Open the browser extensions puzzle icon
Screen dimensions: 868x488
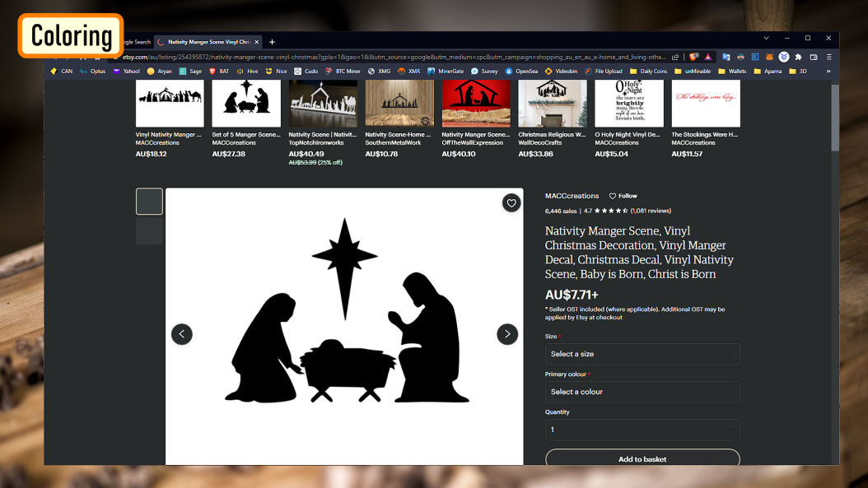pos(798,57)
